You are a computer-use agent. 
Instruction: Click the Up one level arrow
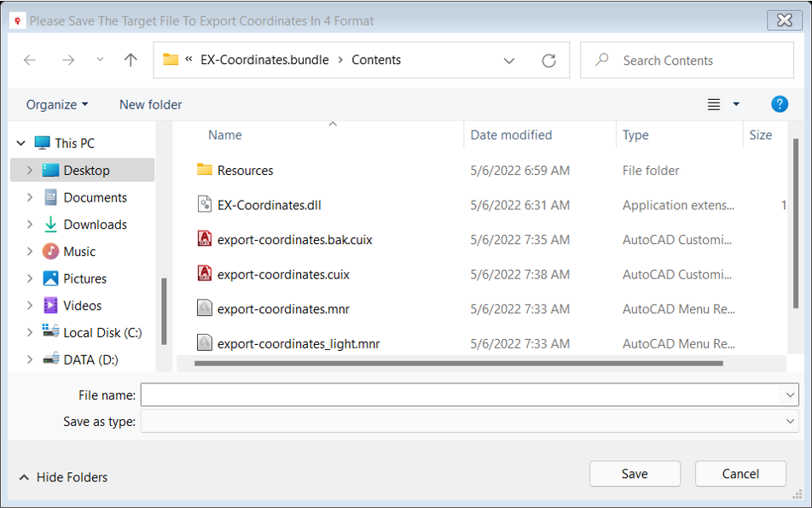coord(130,61)
